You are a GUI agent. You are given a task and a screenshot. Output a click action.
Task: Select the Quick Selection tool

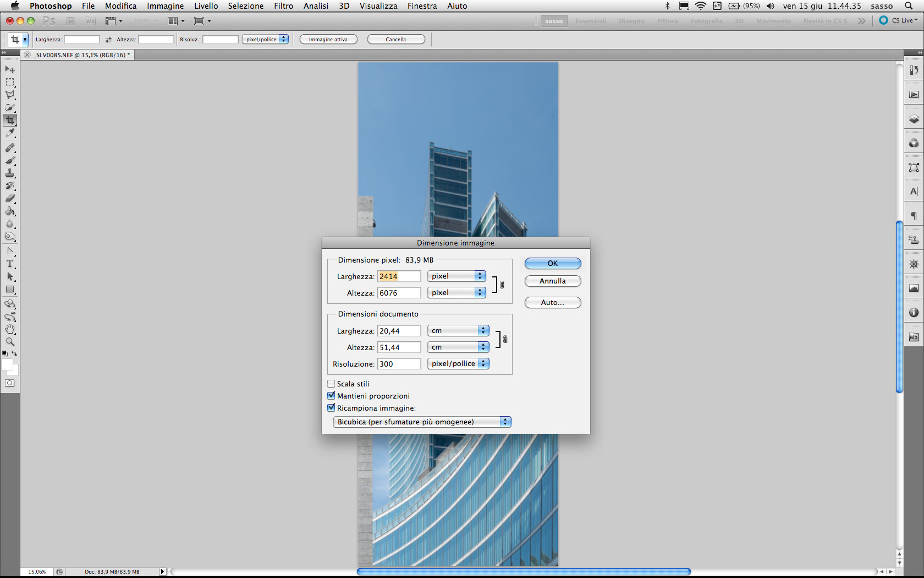(10, 107)
